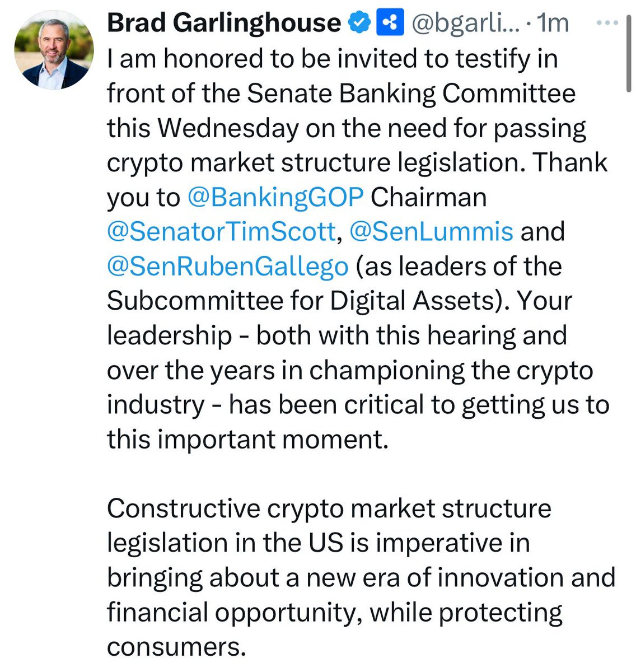Click the "Subcommittee for Digital Assets" text

pyautogui.click(x=301, y=301)
